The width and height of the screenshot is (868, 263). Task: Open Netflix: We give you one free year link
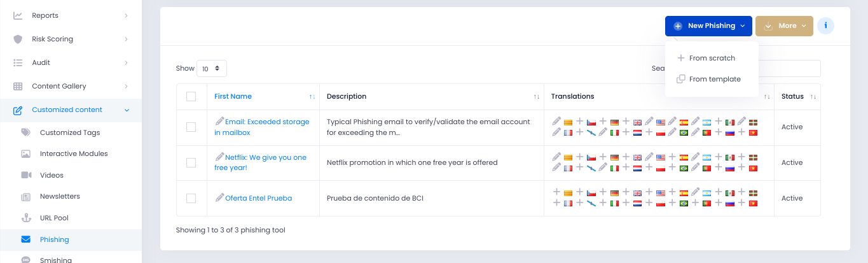point(261,162)
